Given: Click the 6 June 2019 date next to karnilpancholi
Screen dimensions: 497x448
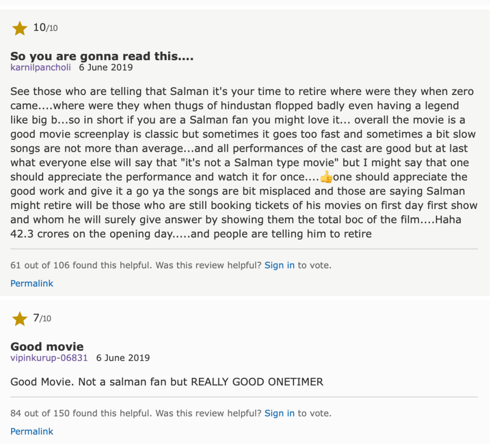Looking at the screenshot, I should 106,67.
